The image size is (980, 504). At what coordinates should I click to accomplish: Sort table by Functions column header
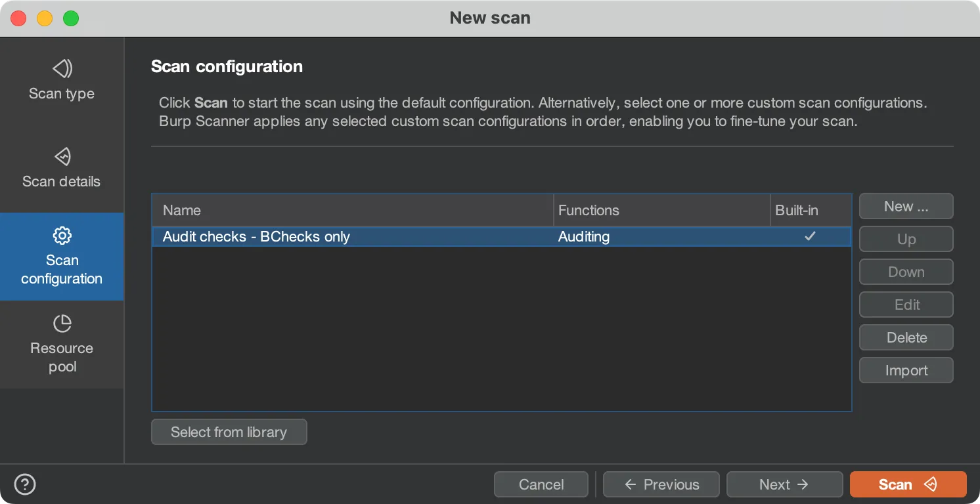tap(661, 210)
